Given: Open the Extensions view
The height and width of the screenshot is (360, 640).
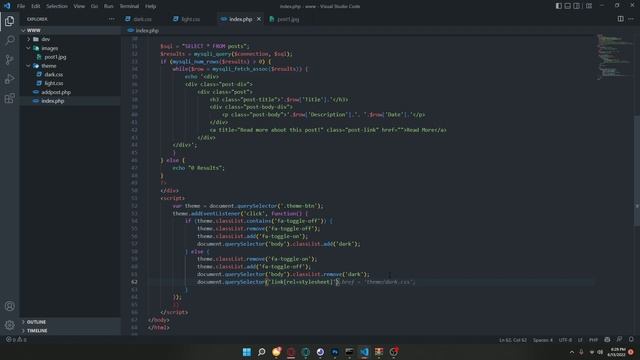Looking at the screenshot, I should tap(9, 98).
